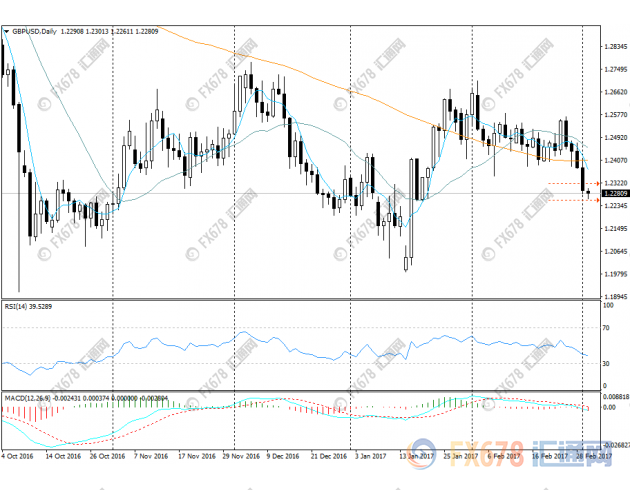Click the upper red arrow marker near 1.23220
The width and height of the screenshot is (630, 490).
[599, 185]
